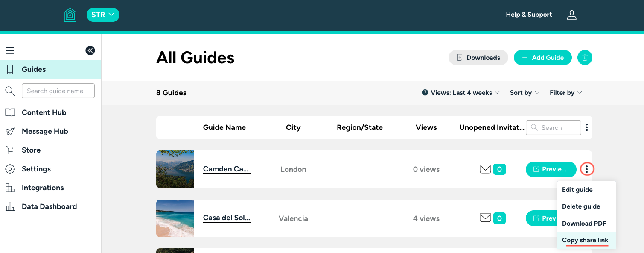Click the 0 views cell
Screen dimensions: 644x253
pyautogui.click(x=426, y=169)
